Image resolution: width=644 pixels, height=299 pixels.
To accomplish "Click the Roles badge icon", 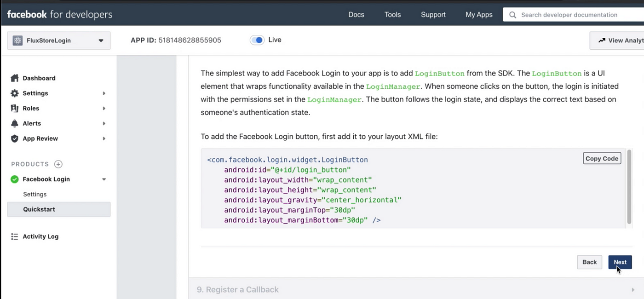I will pyautogui.click(x=15, y=109).
